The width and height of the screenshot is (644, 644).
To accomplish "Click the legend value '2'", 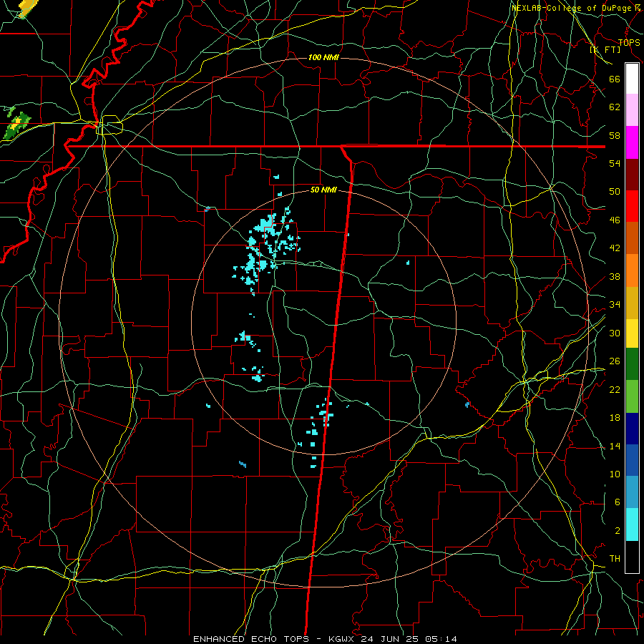I will pos(617,531).
